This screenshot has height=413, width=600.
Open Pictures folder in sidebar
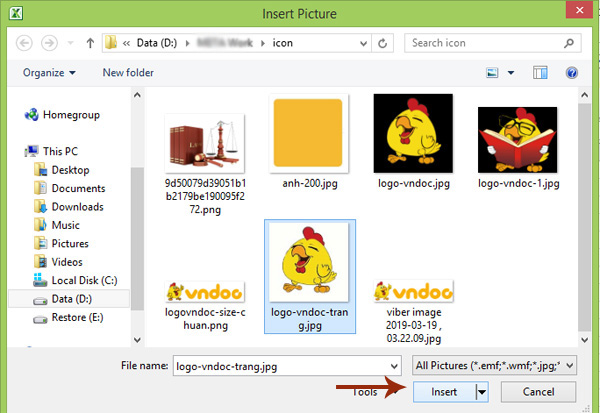[61, 243]
